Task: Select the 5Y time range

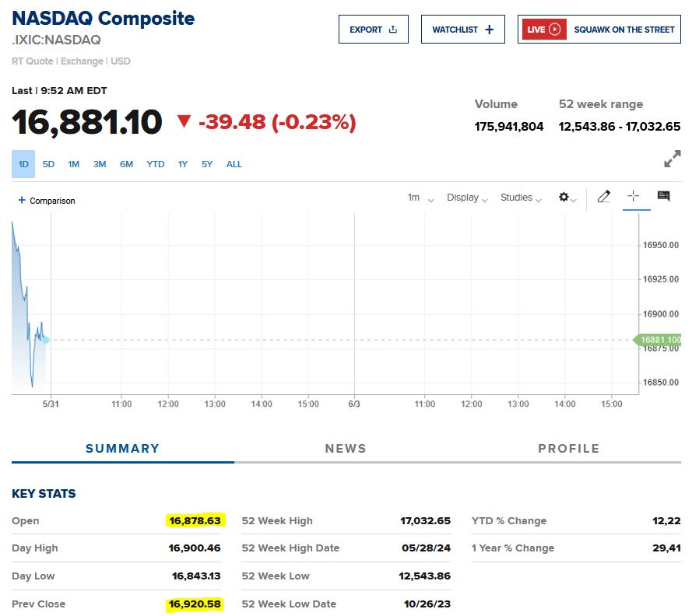Action: 207,164
